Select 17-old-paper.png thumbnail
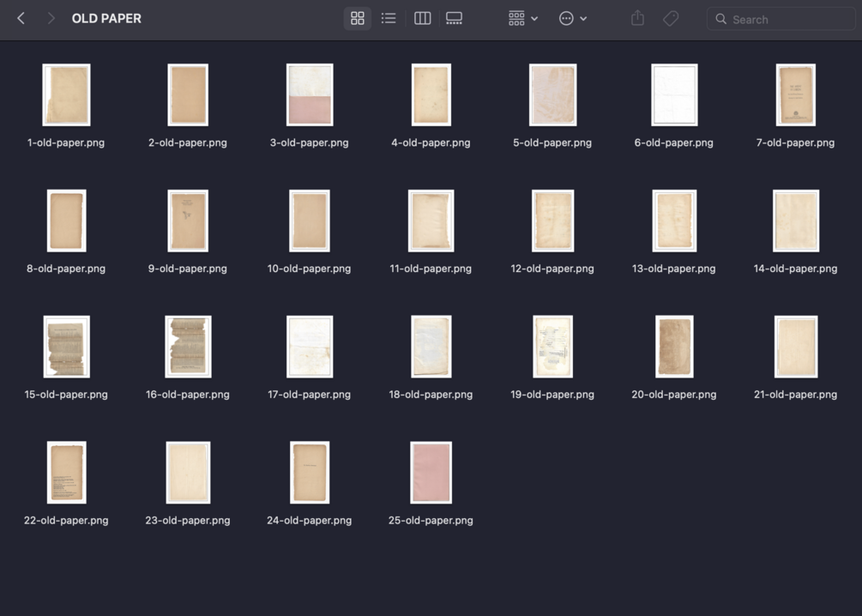This screenshot has height=616, width=862. pyautogui.click(x=310, y=347)
